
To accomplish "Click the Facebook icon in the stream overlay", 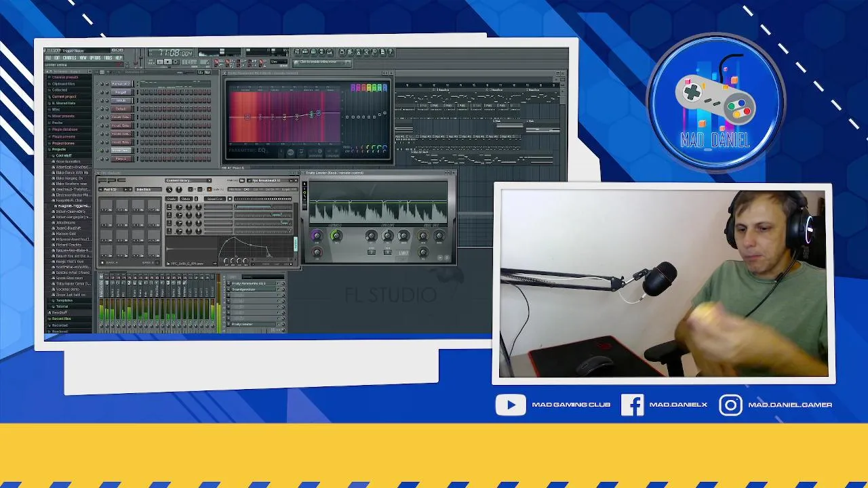I will (632, 405).
